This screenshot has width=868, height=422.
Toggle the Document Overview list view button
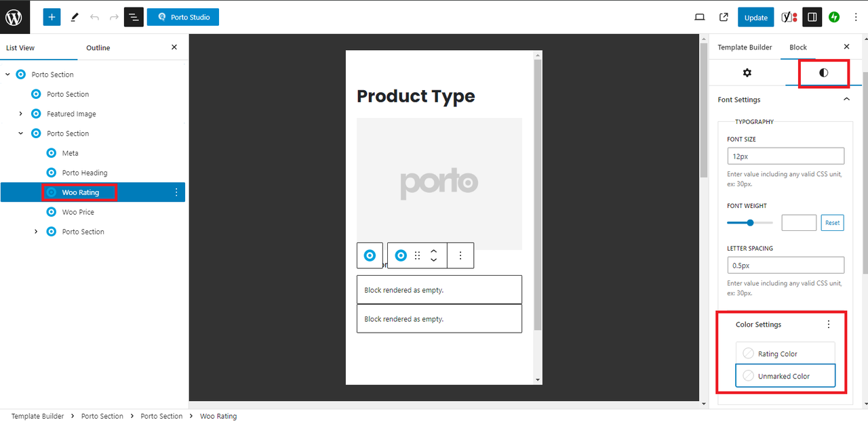tap(134, 17)
